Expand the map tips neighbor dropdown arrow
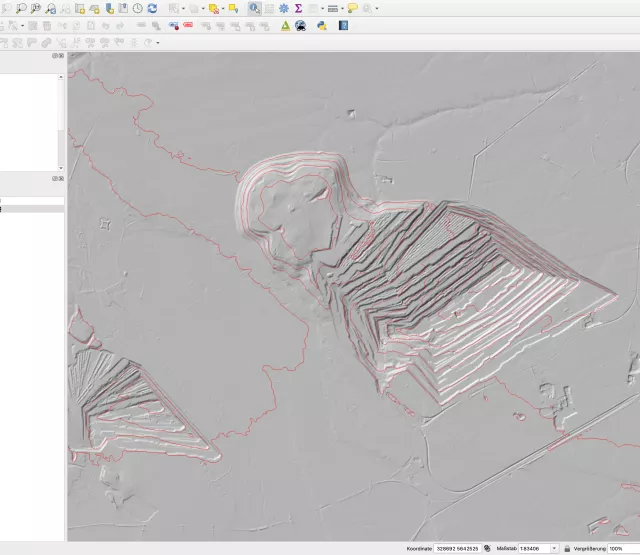 click(x=376, y=8)
